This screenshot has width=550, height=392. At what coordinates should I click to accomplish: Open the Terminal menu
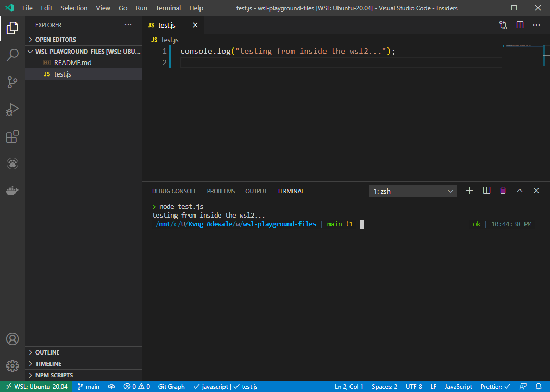click(168, 8)
